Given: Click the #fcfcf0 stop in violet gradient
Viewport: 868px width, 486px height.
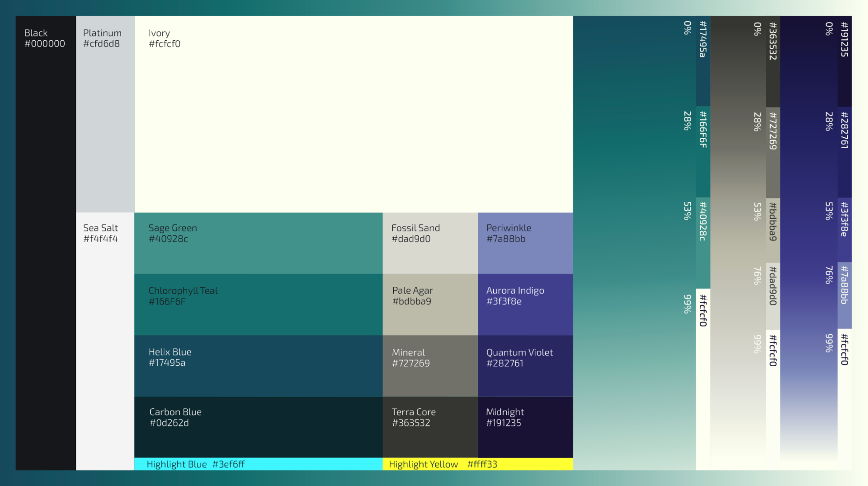Looking at the screenshot, I should 844,399.
